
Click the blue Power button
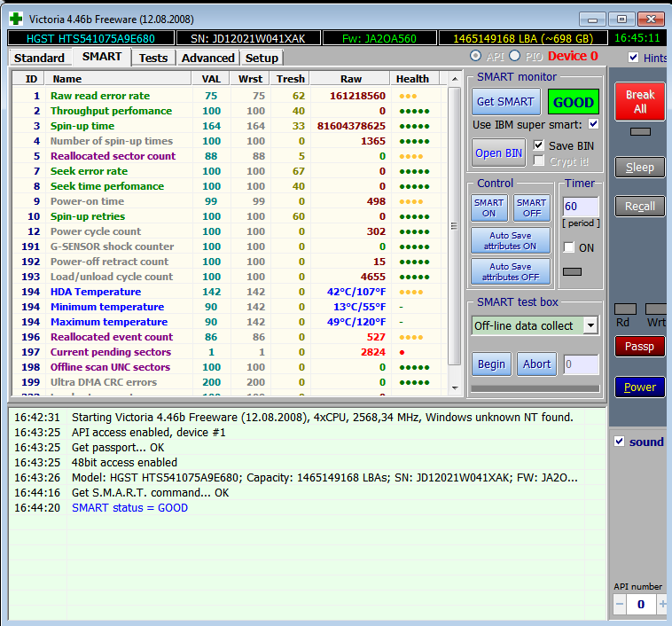click(x=640, y=387)
